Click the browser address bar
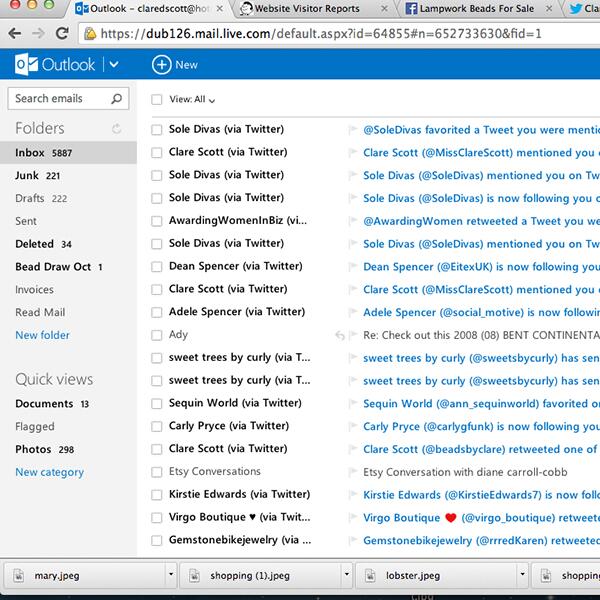This screenshot has height=600, width=600. coord(339,34)
